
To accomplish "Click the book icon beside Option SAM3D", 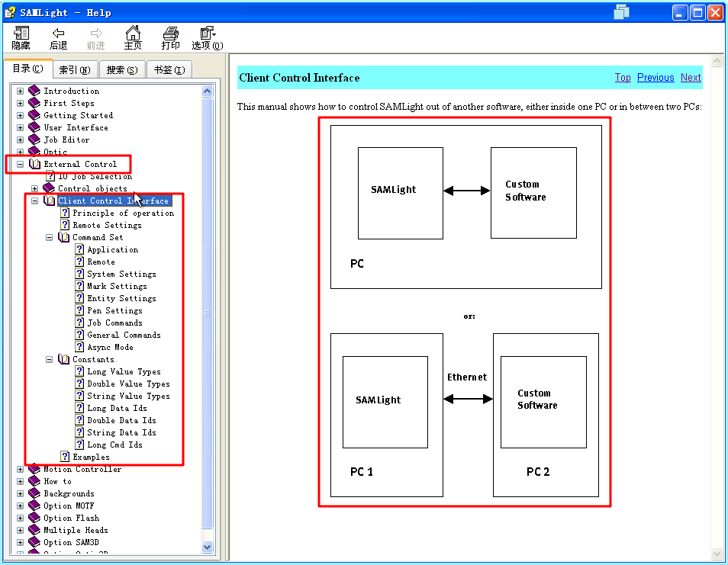I will (34, 542).
